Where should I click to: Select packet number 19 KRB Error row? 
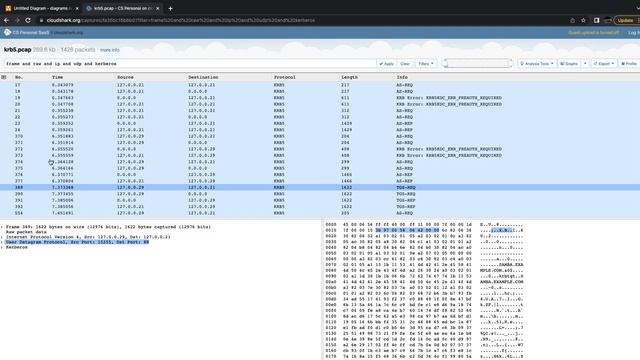320,98
